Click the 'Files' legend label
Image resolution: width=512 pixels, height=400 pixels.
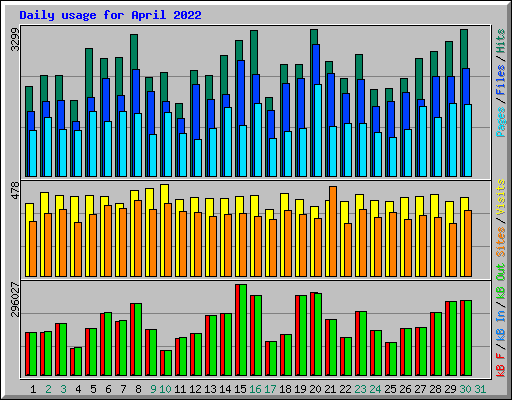tap(501, 80)
